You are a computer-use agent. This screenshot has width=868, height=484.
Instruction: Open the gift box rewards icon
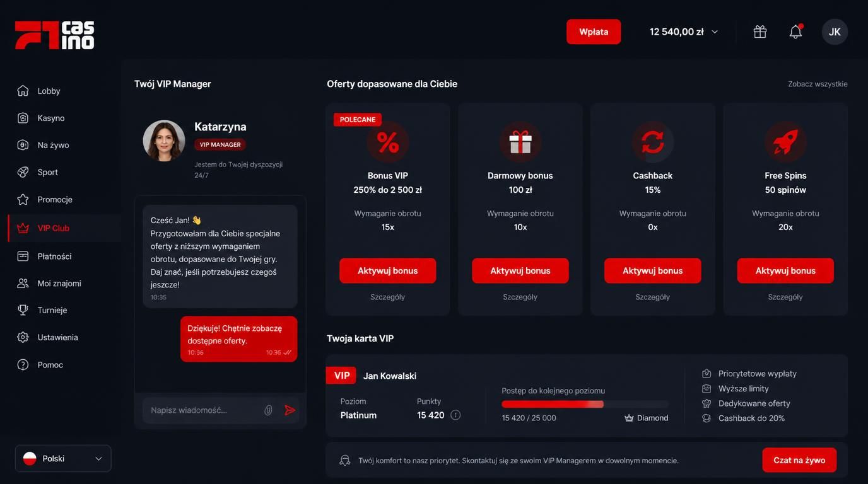click(759, 32)
